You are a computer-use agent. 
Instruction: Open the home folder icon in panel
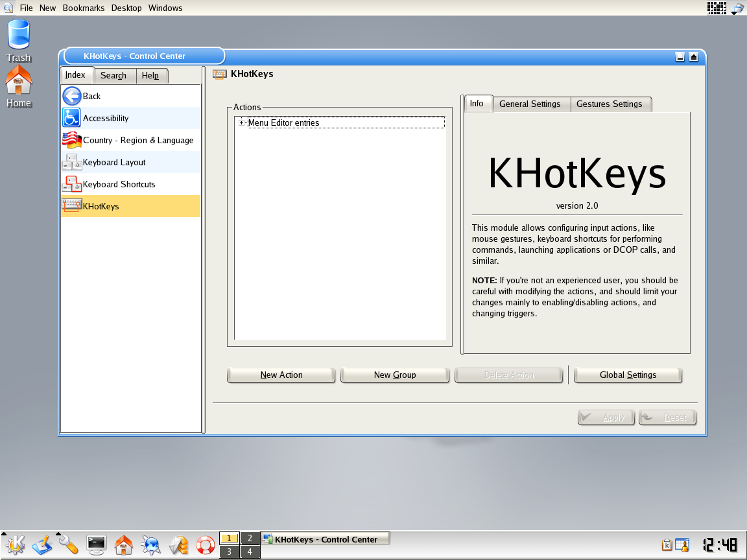click(x=124, y=544)
